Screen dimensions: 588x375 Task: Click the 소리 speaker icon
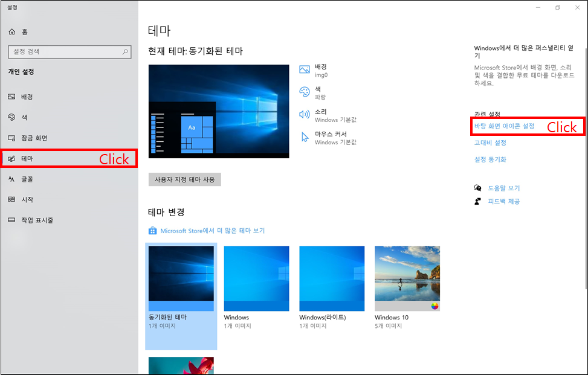point(305,114)
